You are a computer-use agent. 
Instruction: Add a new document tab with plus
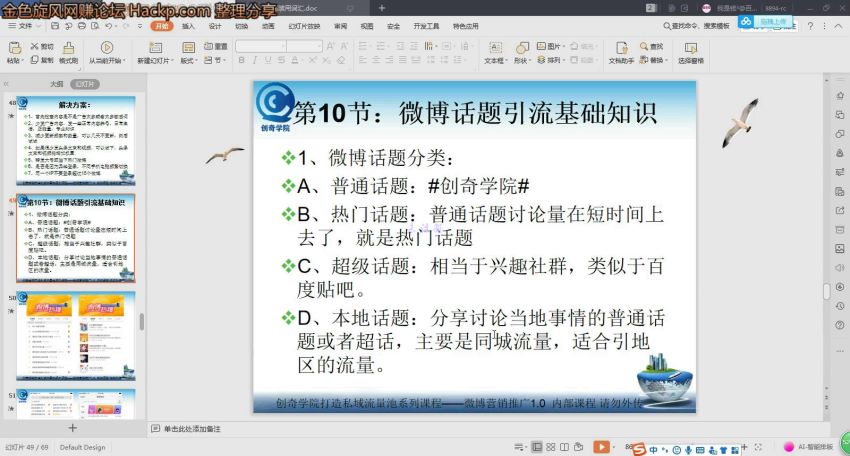(x=382, y=8)
